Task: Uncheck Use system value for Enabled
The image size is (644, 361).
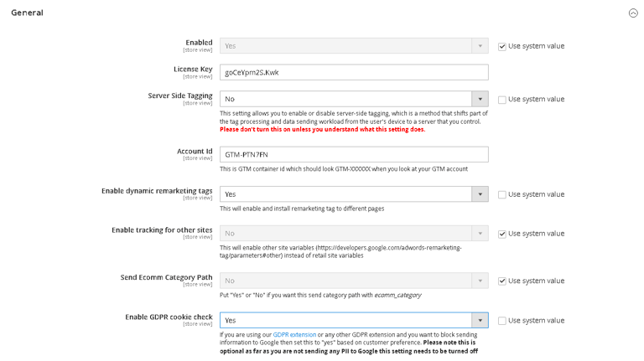Action: pos(502,46)
